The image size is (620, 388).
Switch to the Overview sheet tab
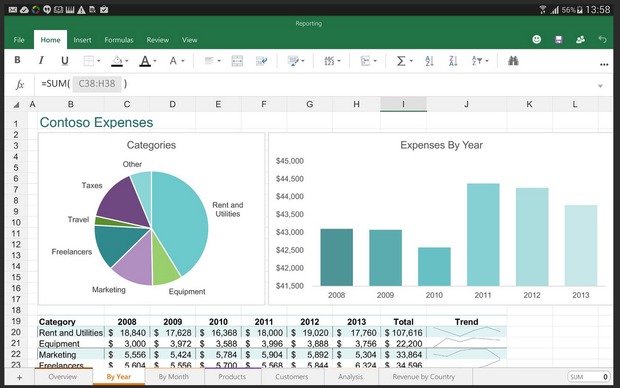click(63, 377)
